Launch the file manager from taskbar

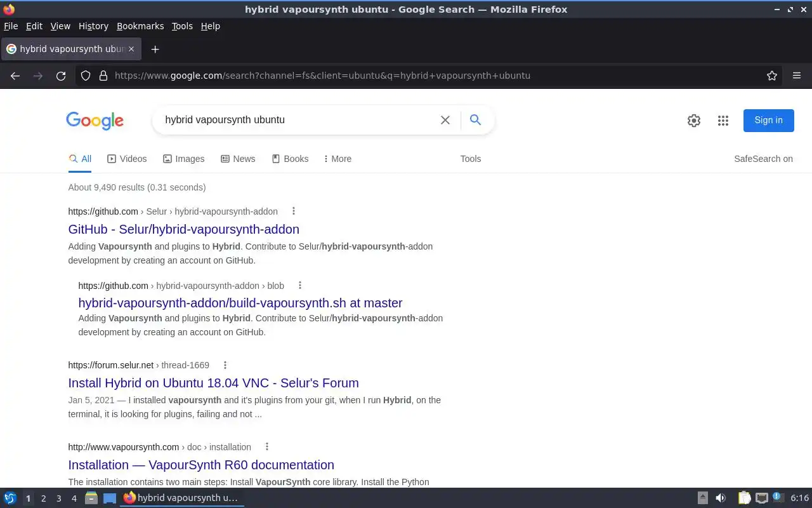click(91, 498)
